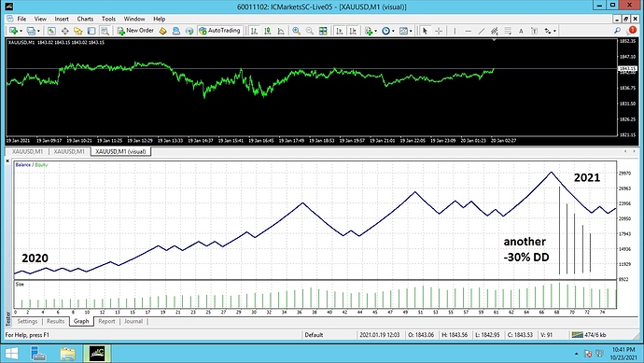Viewport: 644px width, 363px height.
Task: Select the trendline drawing tool
Action: [482, 31]
